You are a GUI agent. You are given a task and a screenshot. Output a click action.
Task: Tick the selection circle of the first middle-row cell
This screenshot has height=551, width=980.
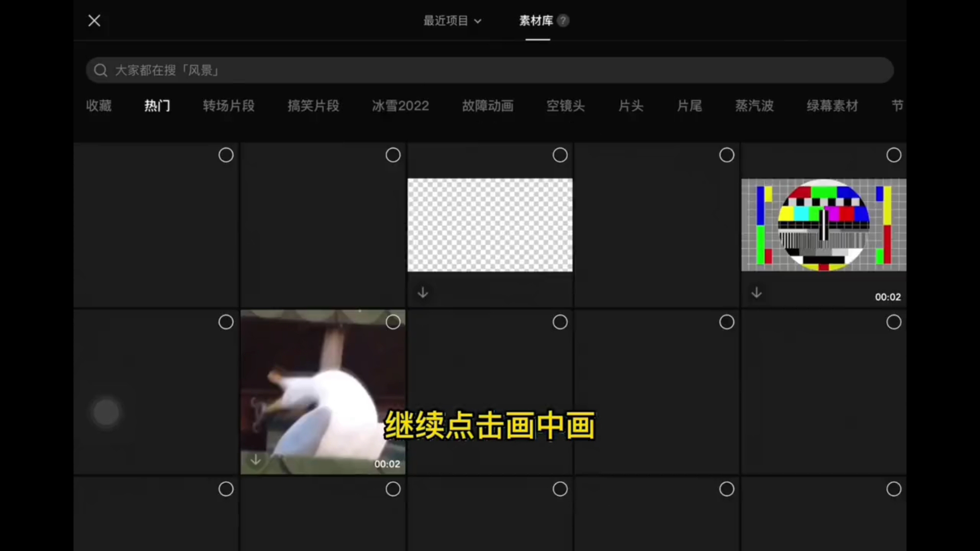(x=226, y=322)
